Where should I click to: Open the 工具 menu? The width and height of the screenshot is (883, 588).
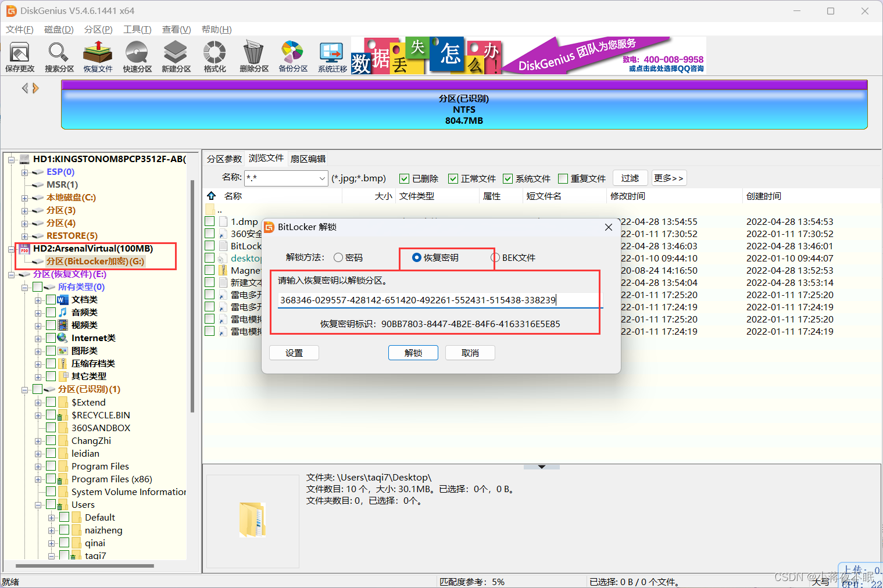pyautogui.click(x=137, y=29)
